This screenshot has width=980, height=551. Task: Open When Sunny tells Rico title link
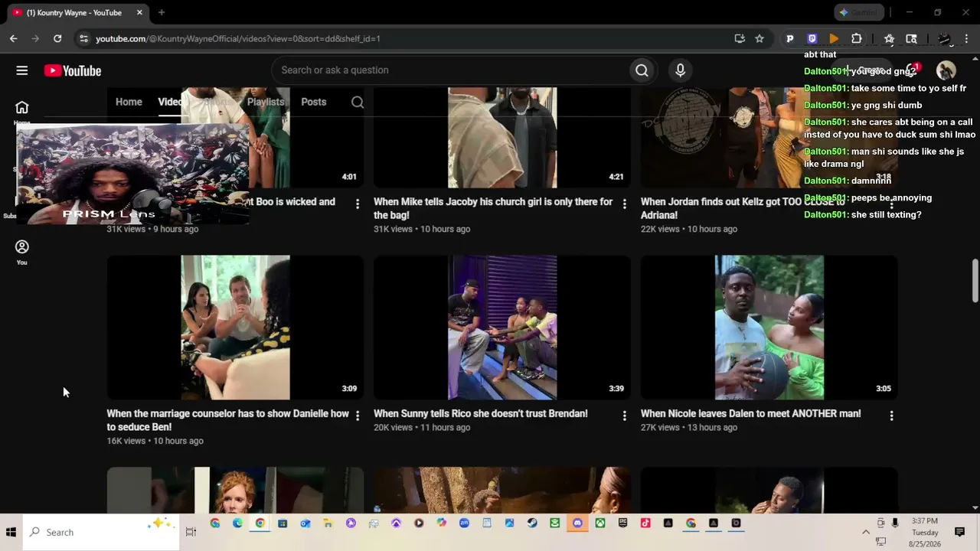point(481,413)
